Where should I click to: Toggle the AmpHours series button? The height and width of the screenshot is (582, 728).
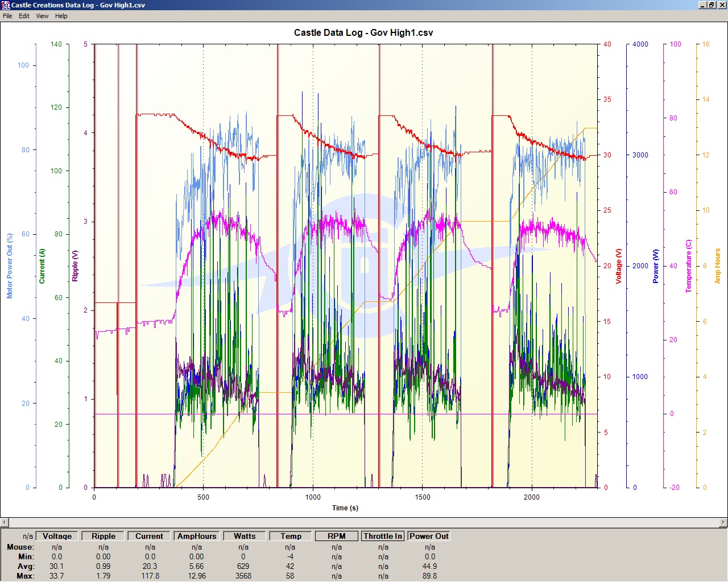pos(197,536)
